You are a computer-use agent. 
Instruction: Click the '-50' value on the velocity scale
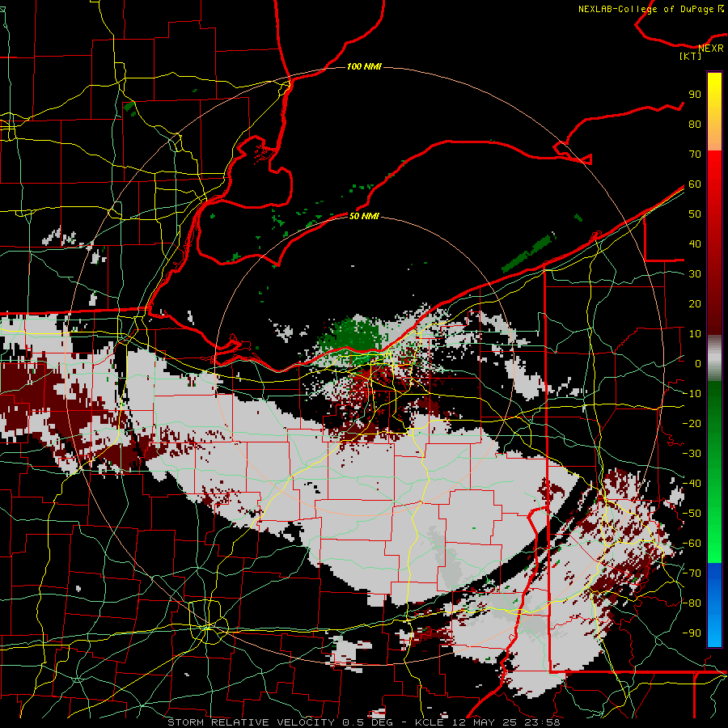(692, 514)
